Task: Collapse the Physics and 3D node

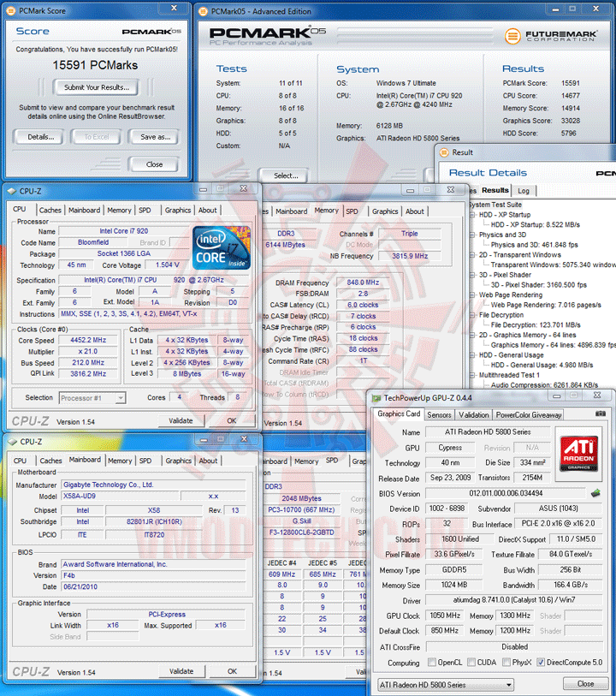Action: pos(473,235)
